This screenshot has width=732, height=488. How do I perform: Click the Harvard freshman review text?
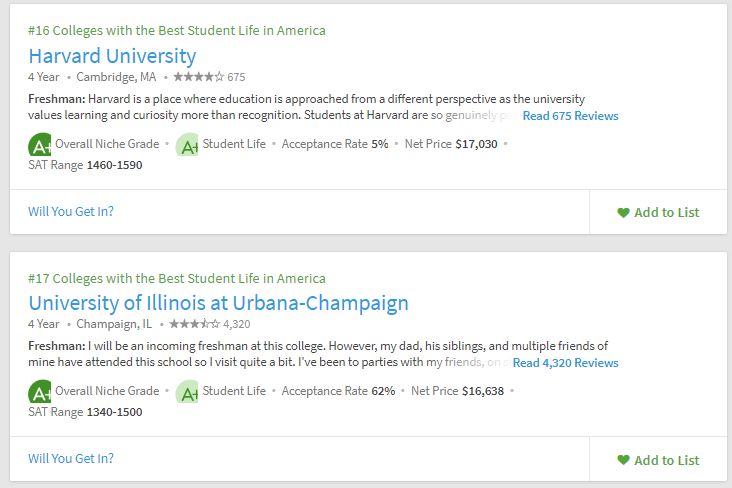[273, 107]
